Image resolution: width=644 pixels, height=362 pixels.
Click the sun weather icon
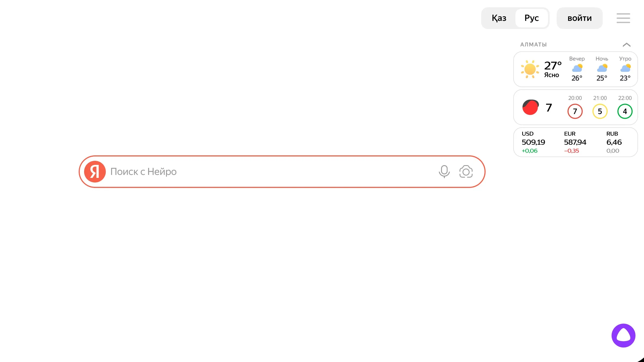[x=530, y=69]
